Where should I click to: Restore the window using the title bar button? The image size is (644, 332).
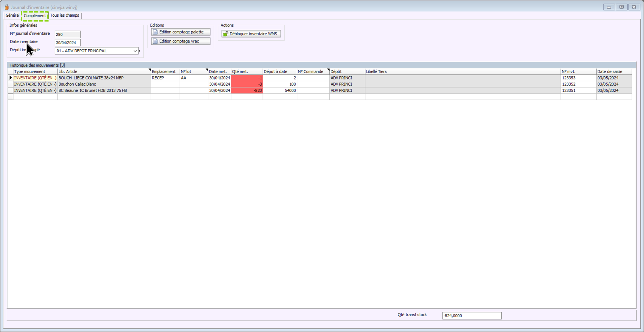(621, 7)
